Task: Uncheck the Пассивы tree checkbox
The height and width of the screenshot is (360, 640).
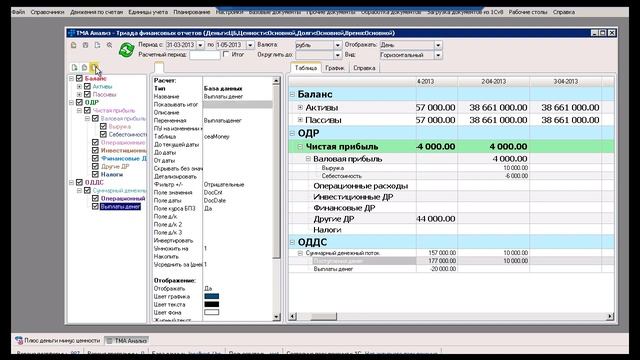Action: 87,94
